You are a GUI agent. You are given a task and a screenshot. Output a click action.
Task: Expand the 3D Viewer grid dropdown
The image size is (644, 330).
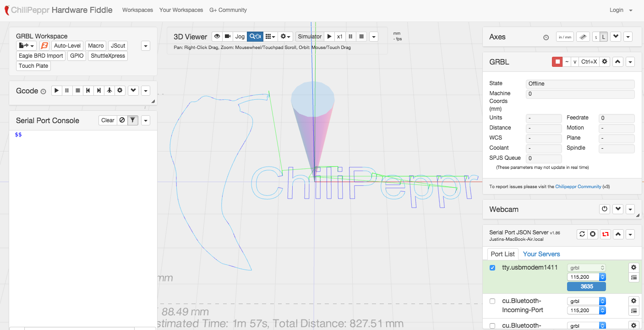270,37
